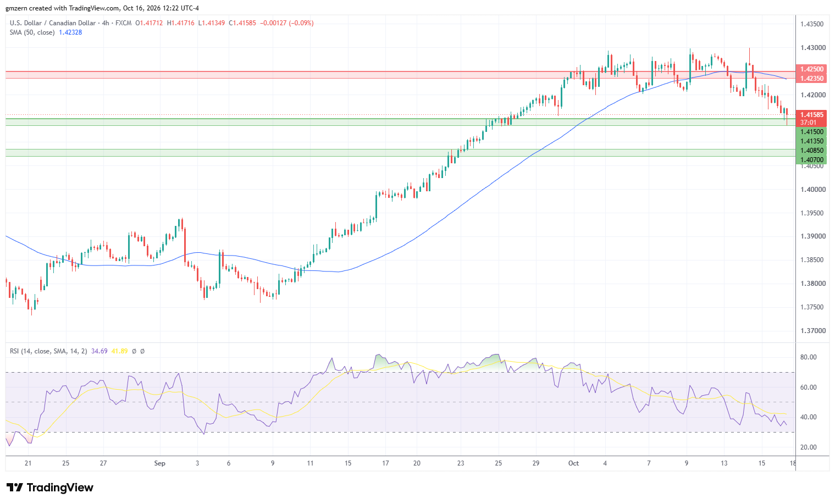Click the 1.43000 price axis label
Viewport: 835px width, 504px height.
[812, 48]
